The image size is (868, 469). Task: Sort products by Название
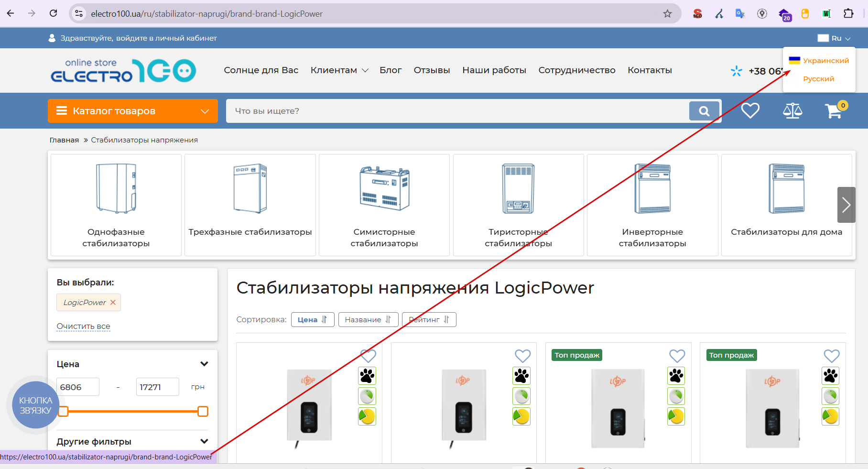tap(368, 319)
